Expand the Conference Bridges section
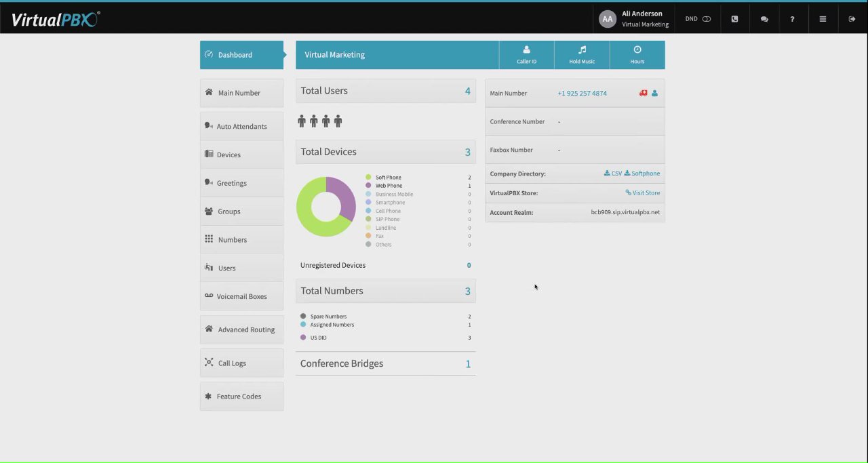Image resolution: width=868 pixels, height=463 pixels. 385,363
